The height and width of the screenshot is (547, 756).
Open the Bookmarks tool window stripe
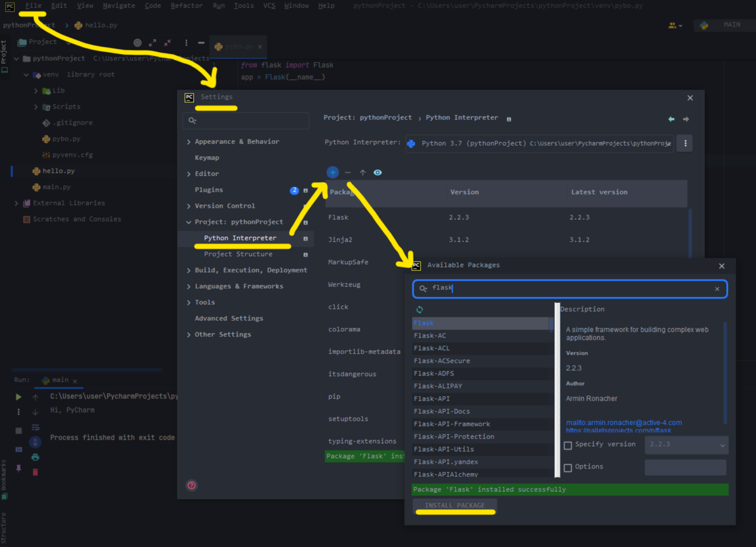click(x=4, y=479)
